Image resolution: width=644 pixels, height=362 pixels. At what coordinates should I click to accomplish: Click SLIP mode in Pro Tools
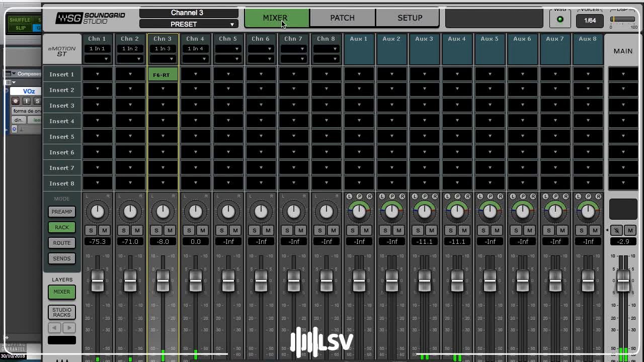pos(20,28)
